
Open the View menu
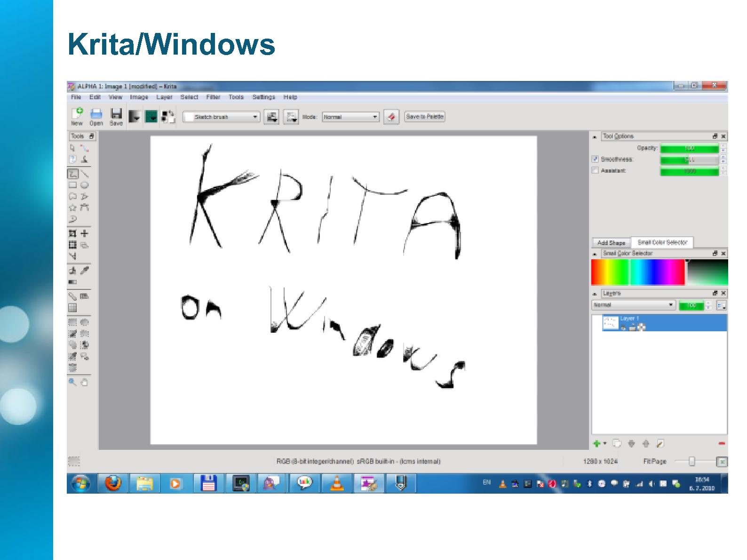click(x=115, y=97)
